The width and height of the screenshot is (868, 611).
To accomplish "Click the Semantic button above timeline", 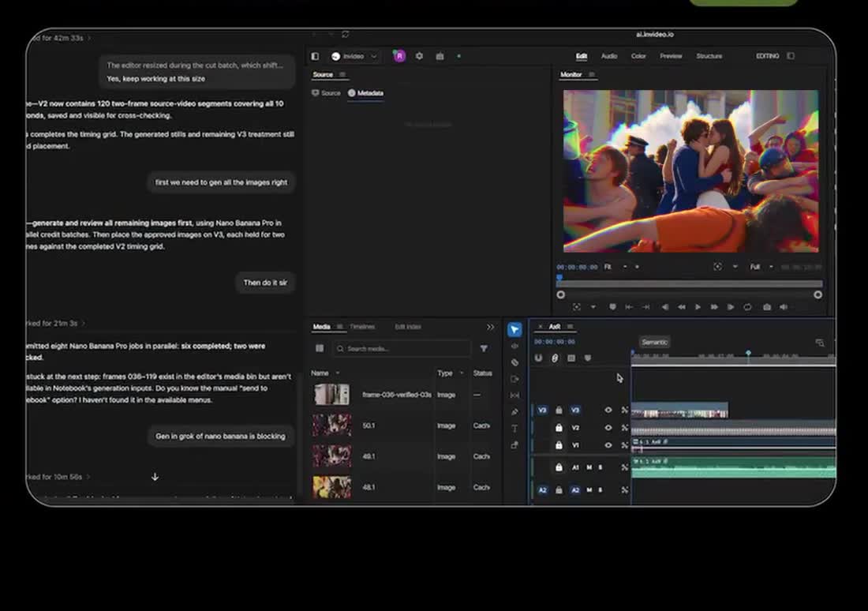I will click(654, 343).
